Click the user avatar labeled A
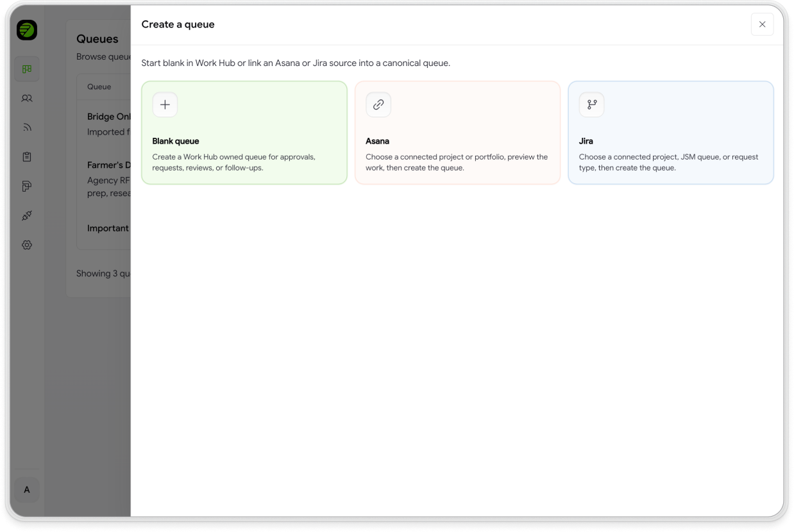794x532 pixels. [x=27, y=490]
